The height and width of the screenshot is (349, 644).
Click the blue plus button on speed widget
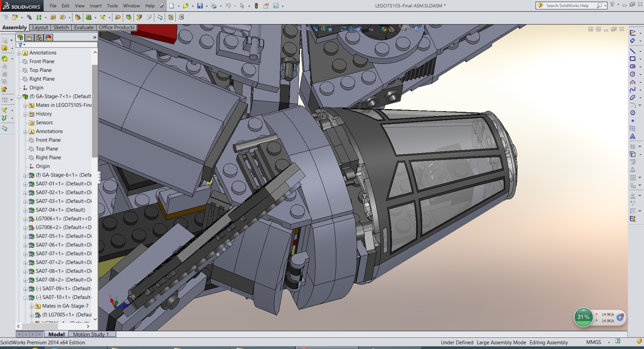tap(620, 317)
